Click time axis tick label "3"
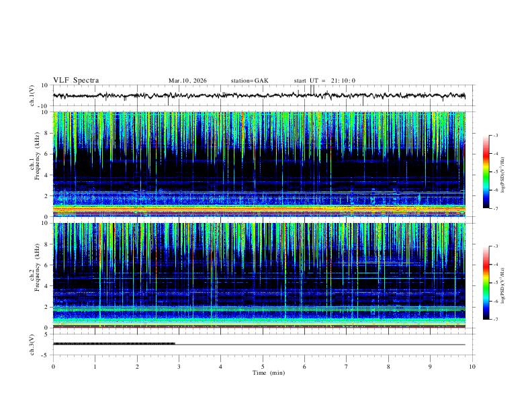This screenshot has width=532, height=411. (179, 367)
